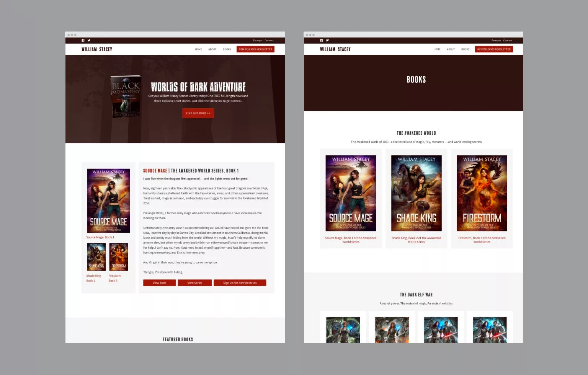This screenshot has height=375, width=588.
Task: Click Twitter icon in left window top bar
Action: (89, 40)
